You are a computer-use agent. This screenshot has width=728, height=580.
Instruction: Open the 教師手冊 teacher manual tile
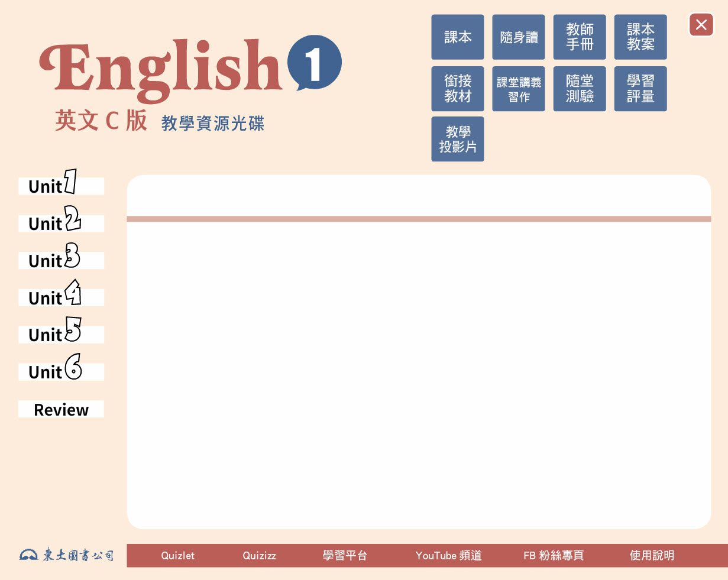point(579,37)
